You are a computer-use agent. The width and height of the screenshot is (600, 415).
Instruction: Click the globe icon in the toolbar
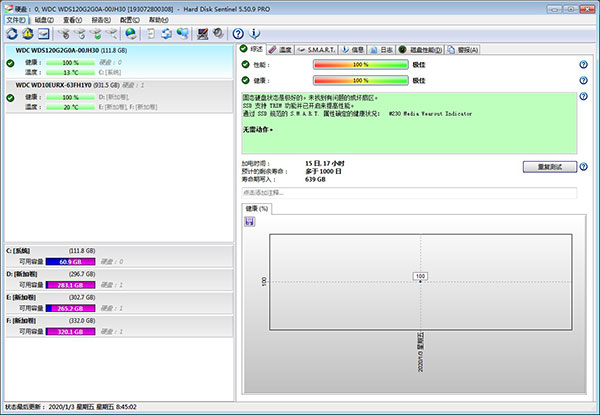(131, 33)
